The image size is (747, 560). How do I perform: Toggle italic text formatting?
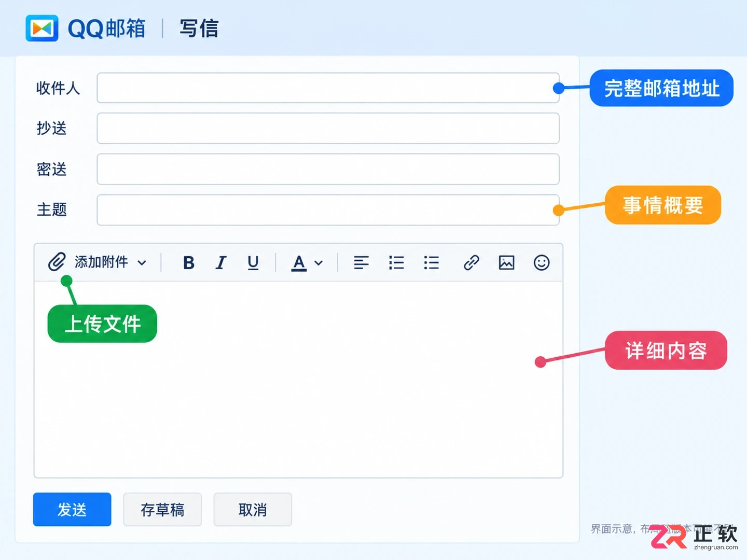[x=221, y=263]
